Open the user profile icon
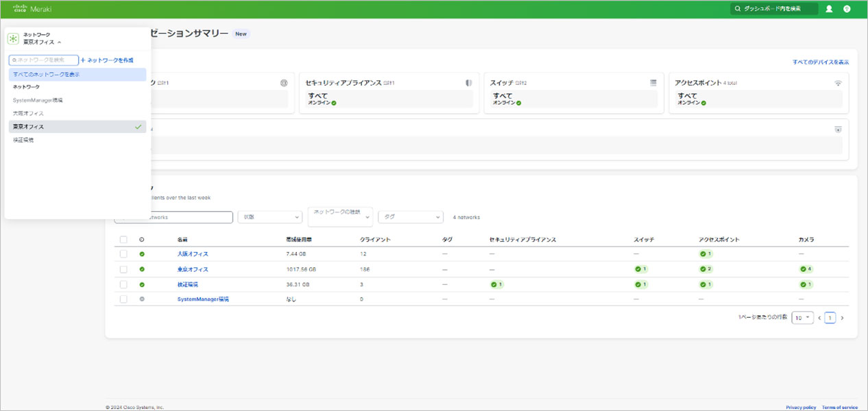This screenshot has width=868, height=411. coord(829,9)
